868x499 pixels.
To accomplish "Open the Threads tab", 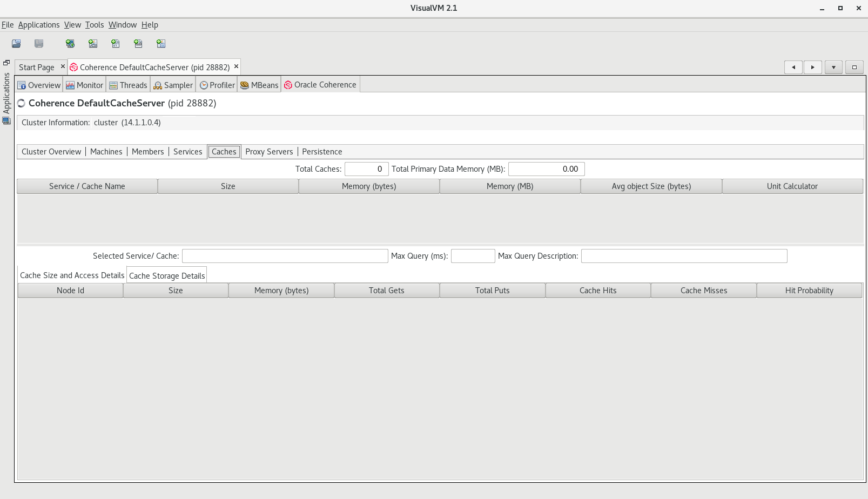I will pyautogui.click(x=129, y=85).
